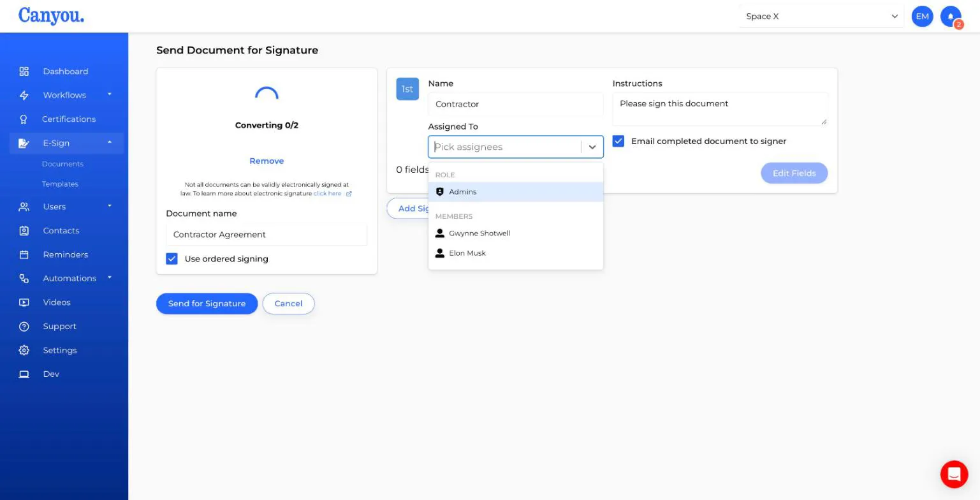980x500 pixels.
Task: Open the Space X workspace dropdown
Action: [x=821, y=17]
